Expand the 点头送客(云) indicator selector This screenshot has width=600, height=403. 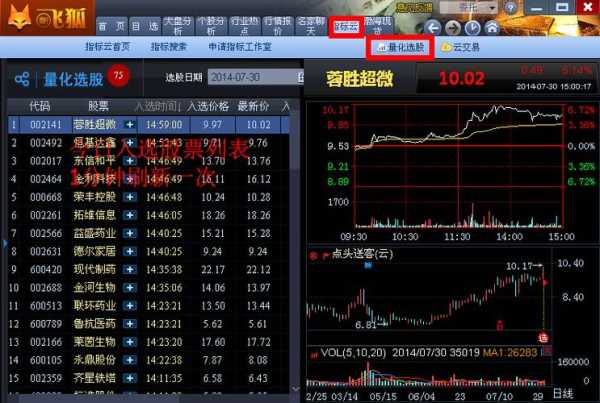point(312,254)
